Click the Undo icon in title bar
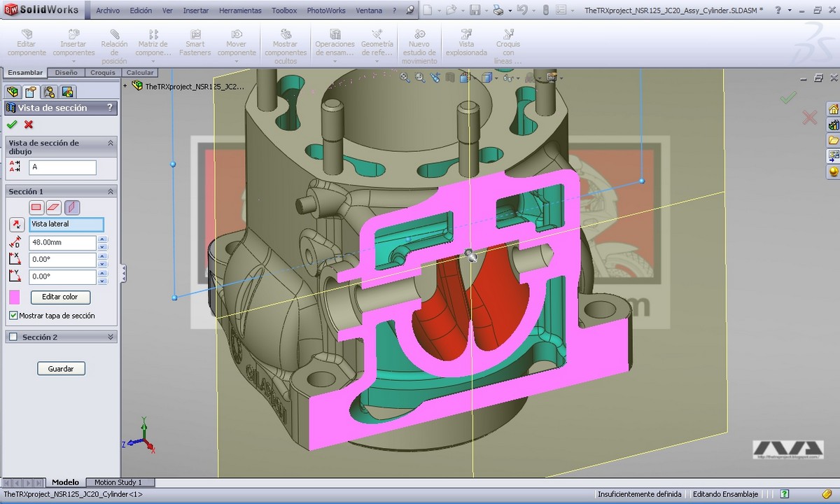This screenshot has width=840, height=504. coord(522,10)
